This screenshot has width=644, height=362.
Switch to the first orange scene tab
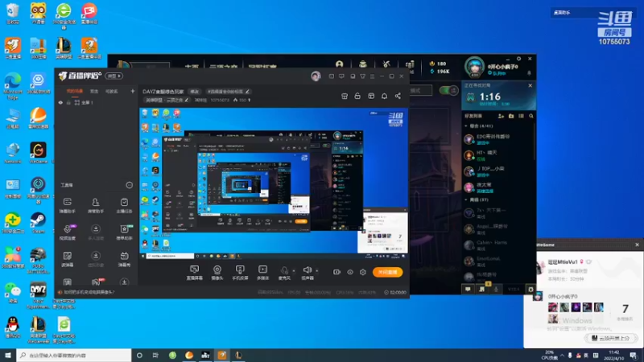click(75, 91)
